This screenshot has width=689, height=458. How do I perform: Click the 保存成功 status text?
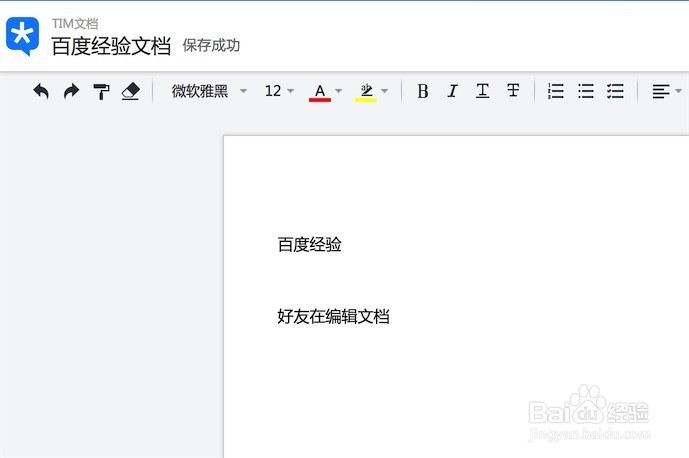pos(211,45)
